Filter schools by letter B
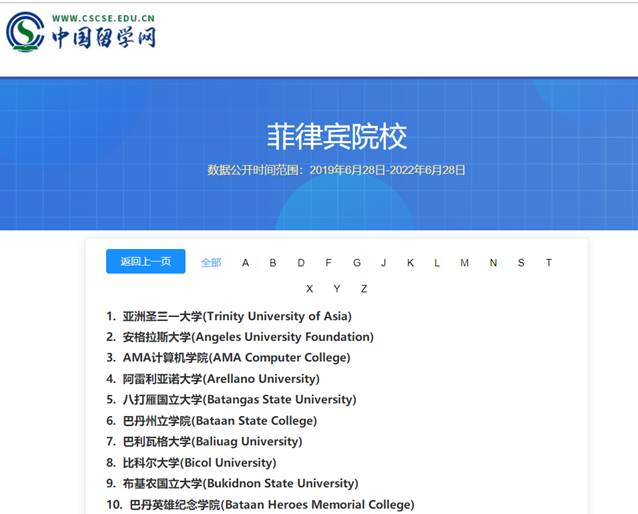 (273, 263)
